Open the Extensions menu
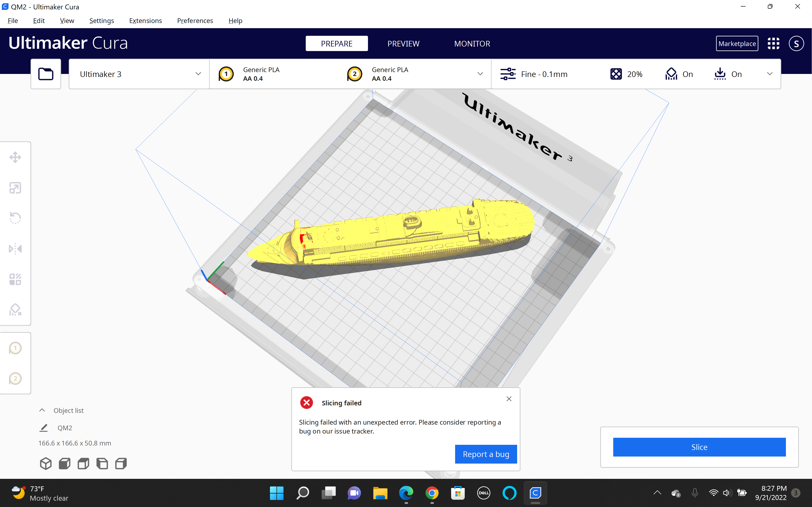This screenshot has height=507, width=812. [145, 20]
